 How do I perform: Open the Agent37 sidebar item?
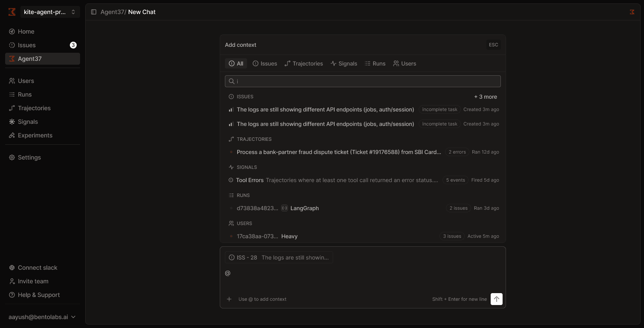point(43,59)
